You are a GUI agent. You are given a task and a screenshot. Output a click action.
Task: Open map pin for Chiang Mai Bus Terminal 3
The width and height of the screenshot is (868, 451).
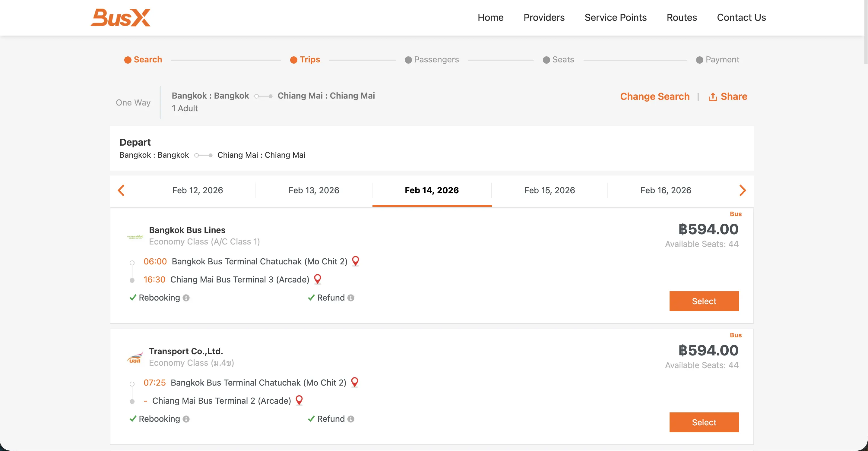(x=317, y=279)
